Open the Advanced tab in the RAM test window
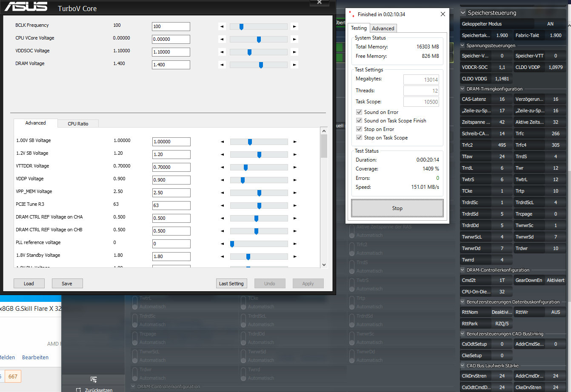The image size is (571, 392). click(383, 28)
